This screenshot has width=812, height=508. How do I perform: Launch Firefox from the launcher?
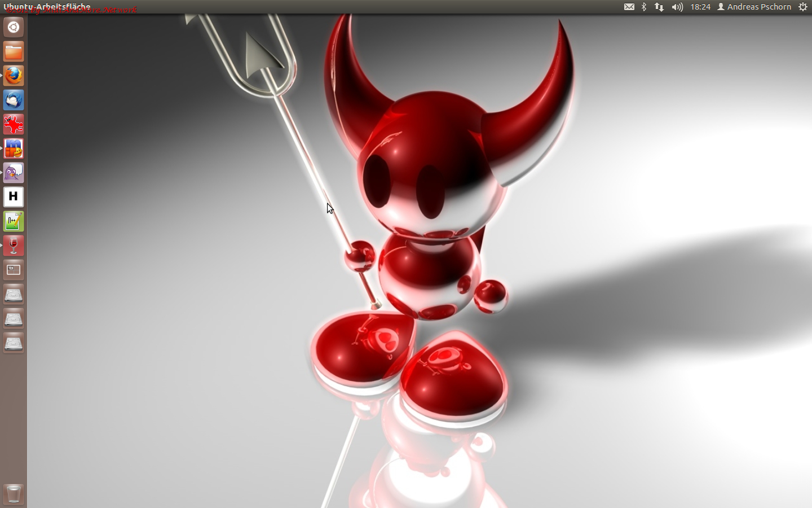pos(14,76)
